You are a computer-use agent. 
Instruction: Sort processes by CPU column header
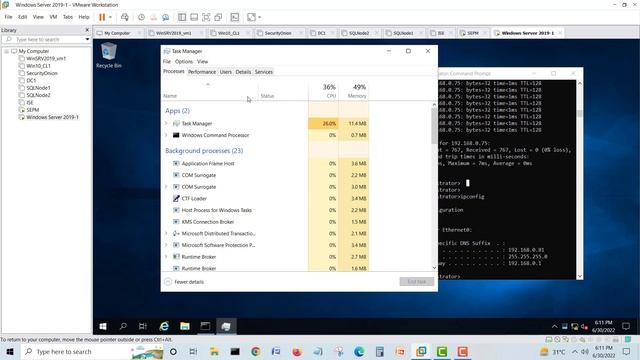click(324, 91)
